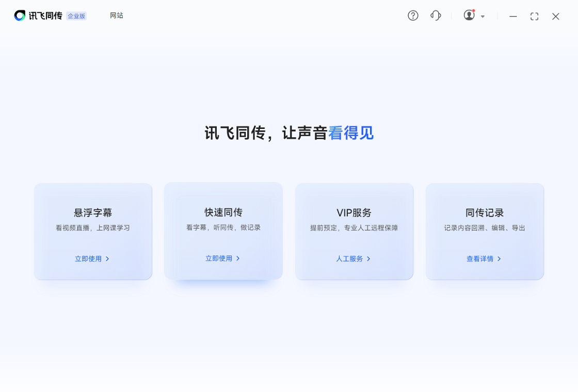Click the chevron next to 人工服务
This screenshot has height=392, width=578.
tap(368, 258)
